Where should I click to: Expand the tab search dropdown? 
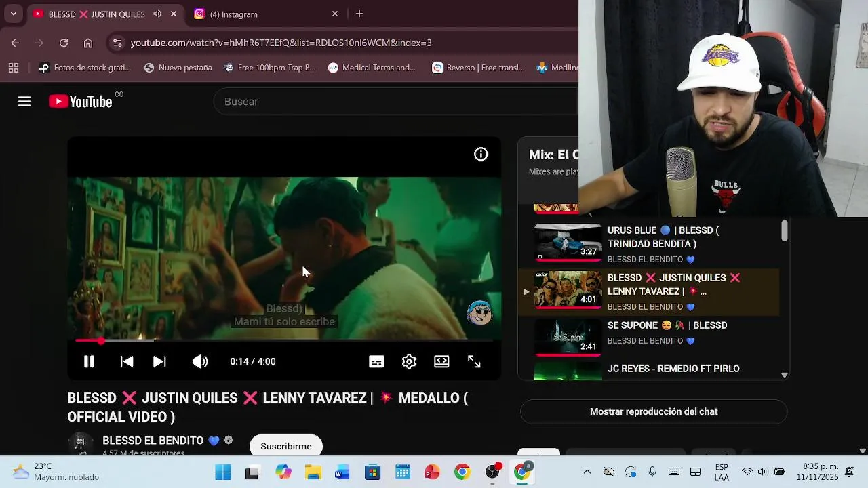[13, 14]
